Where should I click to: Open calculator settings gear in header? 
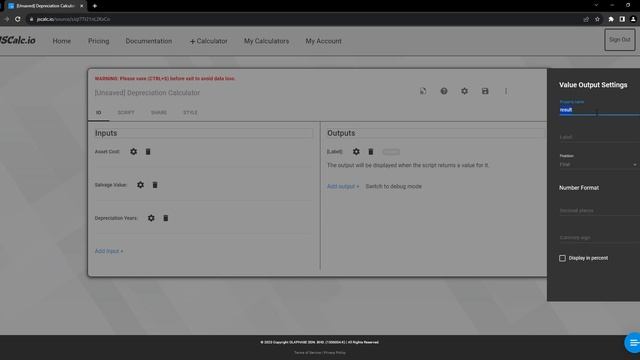click(x=464, y=91)
